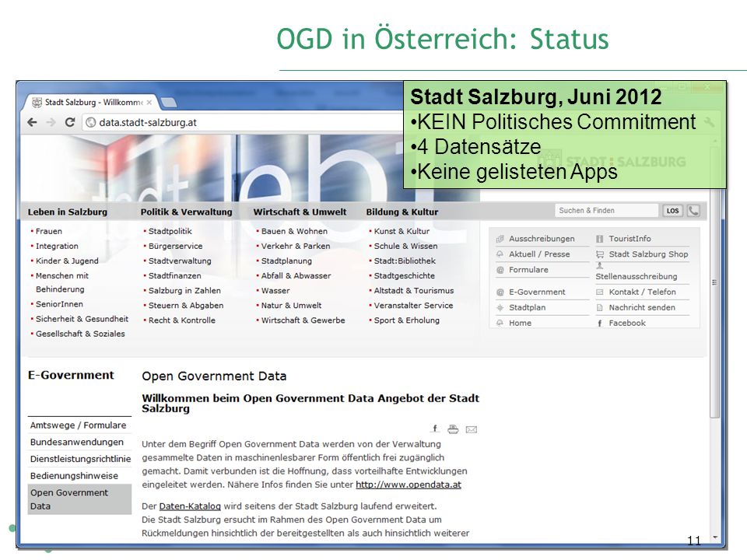Open Menschen mit Behinderung link
The width and height of the screenshot is (747, 560).
(62, 282)
